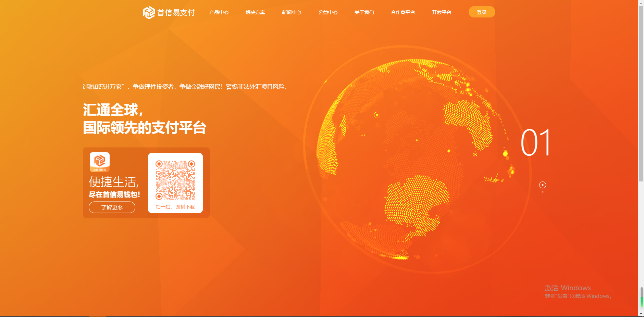Image resolution: width=644 pixels, height=317 pixels.
Task: Go to 新闻中心 page
Action: point(292,12)
